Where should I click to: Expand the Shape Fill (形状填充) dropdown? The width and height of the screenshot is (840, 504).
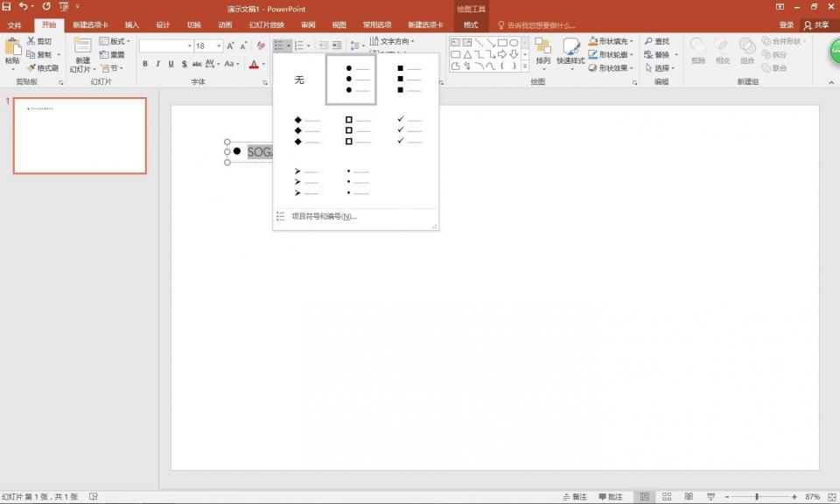pos(632,41)
